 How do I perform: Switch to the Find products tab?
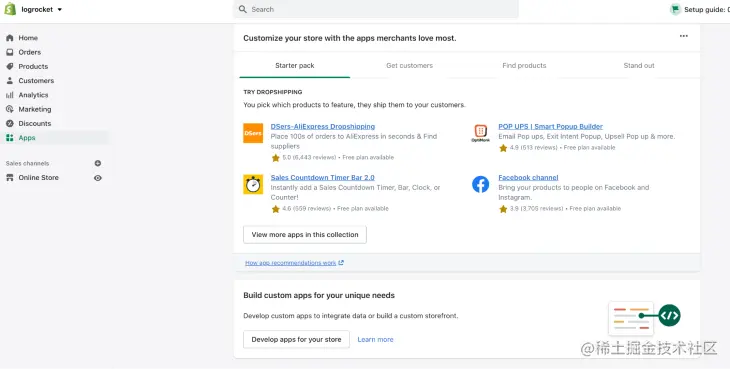pos(524,66)
